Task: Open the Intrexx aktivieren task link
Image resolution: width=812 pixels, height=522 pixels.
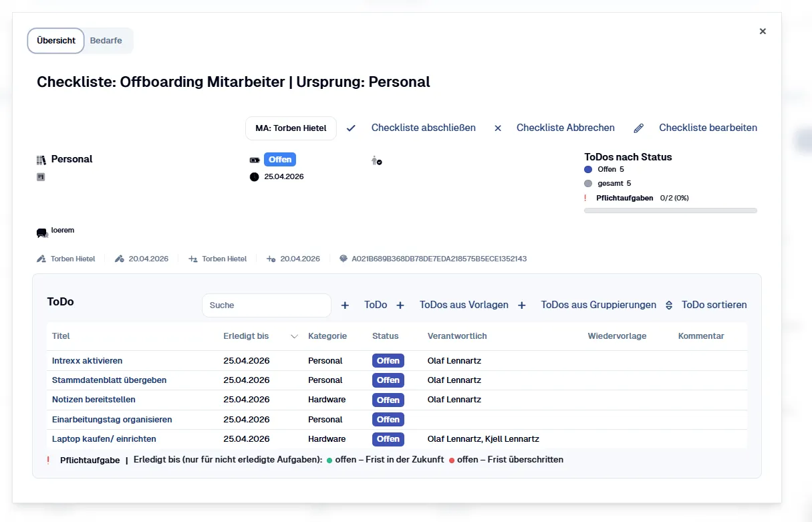Action: [87, 361]
